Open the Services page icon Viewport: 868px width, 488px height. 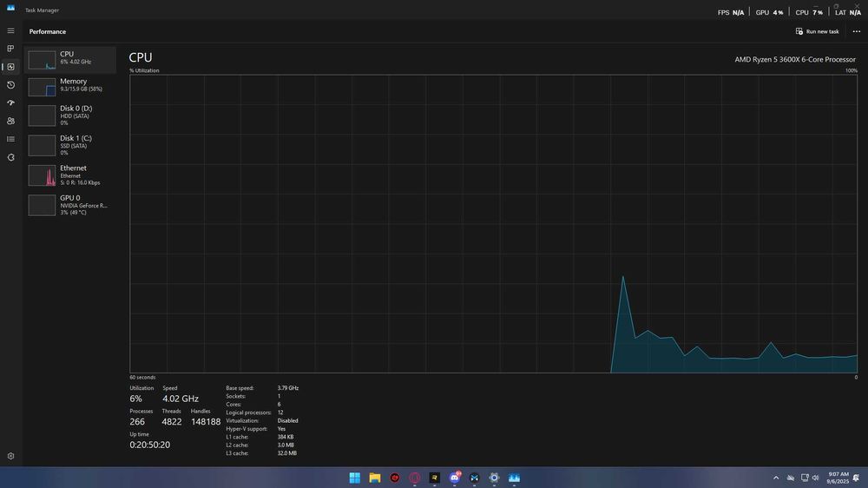tap(10, 157)
